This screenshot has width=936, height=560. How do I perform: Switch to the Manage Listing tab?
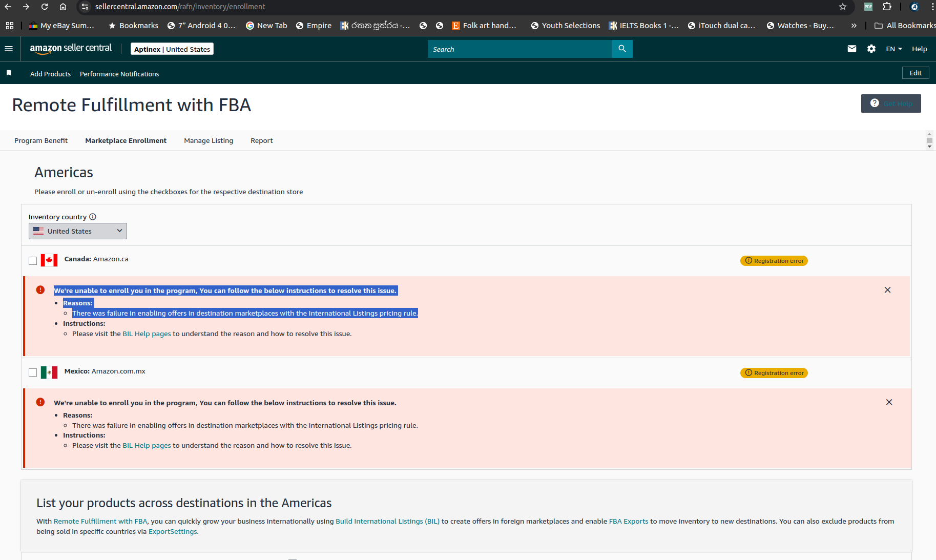[x=209, y=140]
